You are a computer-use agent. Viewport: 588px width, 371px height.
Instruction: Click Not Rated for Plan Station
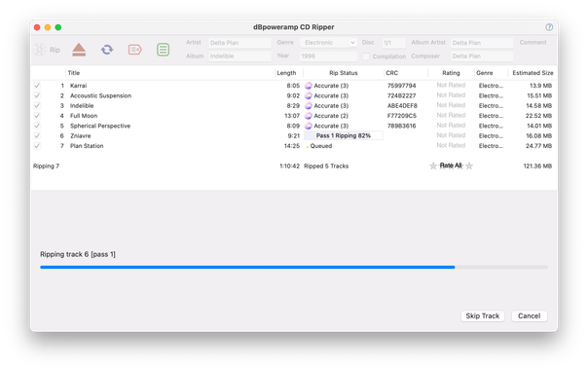click(451, 145)
